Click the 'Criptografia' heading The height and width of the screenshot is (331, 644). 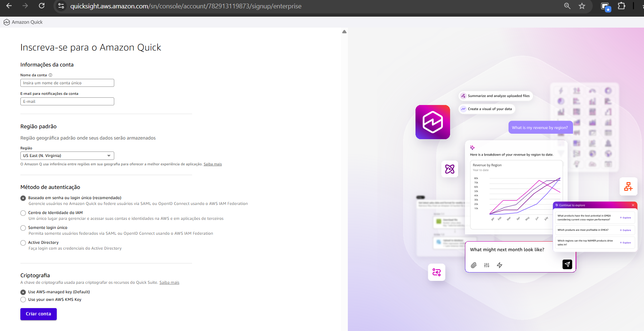tap(35, 275)
